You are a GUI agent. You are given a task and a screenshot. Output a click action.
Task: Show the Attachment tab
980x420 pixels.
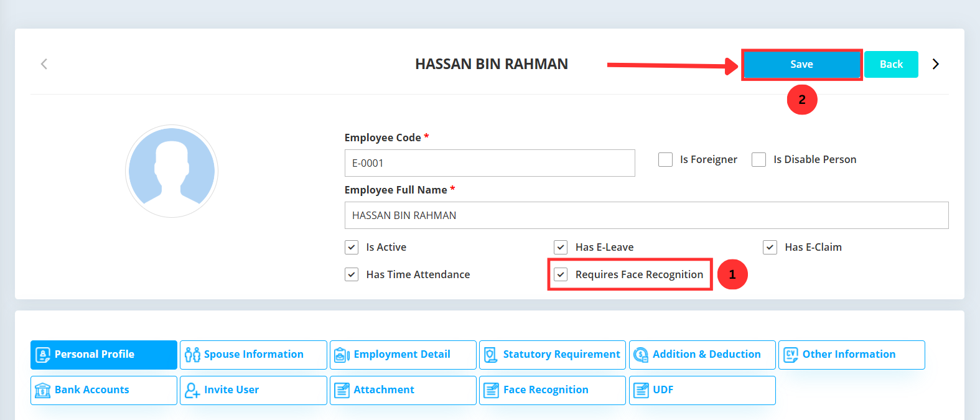point(403,390)
